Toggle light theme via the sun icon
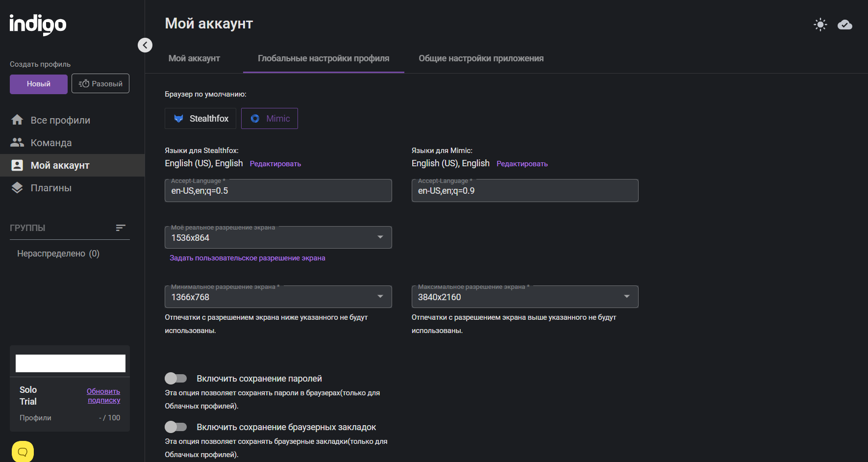The image size is (868, 462). pos(820,25)
